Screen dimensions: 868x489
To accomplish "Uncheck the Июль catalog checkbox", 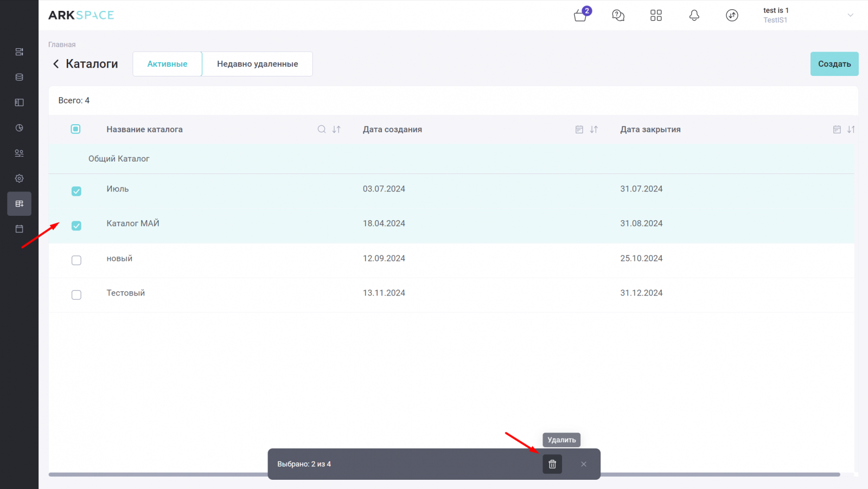I will 76,191.
